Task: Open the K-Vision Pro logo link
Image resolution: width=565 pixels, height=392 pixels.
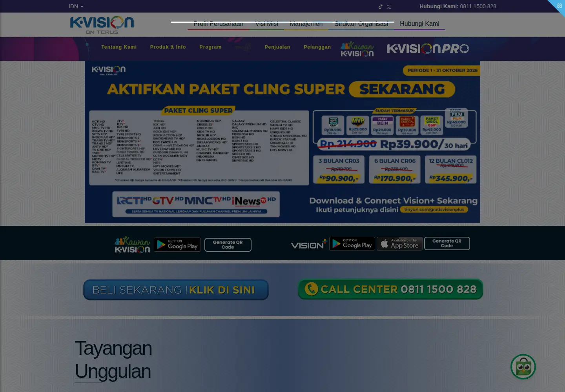Action: tap(428, 49)
